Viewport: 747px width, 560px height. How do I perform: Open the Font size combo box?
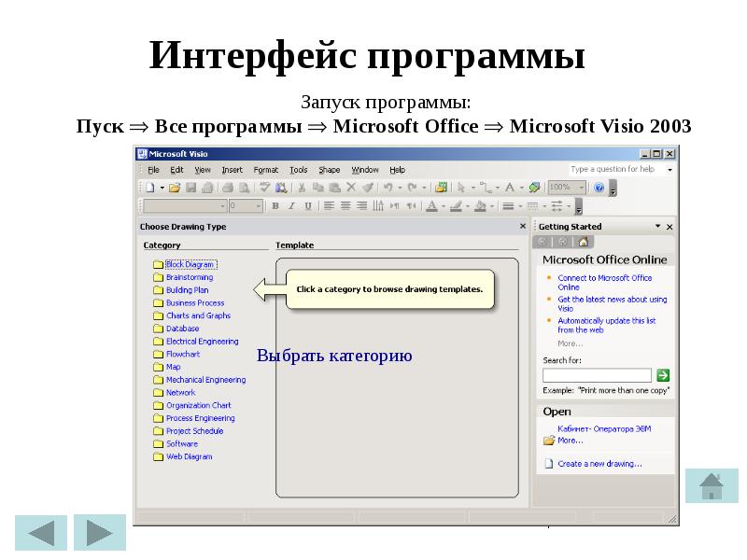point(246,206)
